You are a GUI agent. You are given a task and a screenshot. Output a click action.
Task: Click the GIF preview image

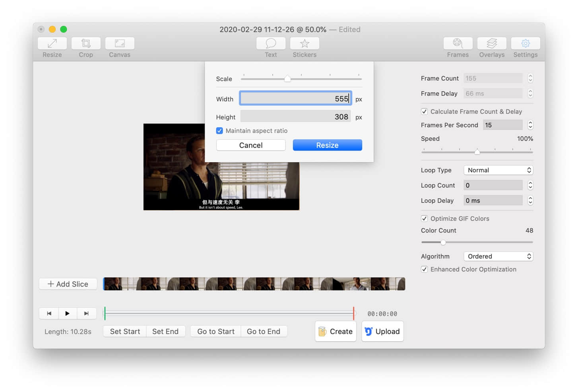(x=221, y=167)
